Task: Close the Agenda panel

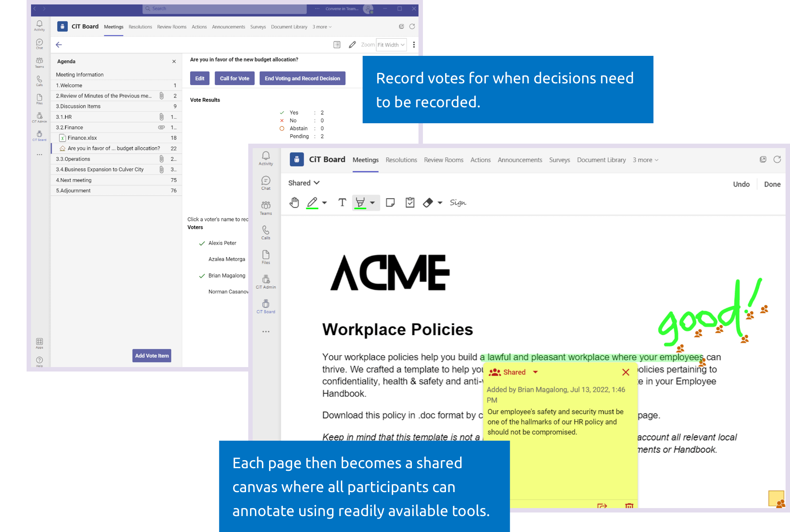Action: click(174, 62)
